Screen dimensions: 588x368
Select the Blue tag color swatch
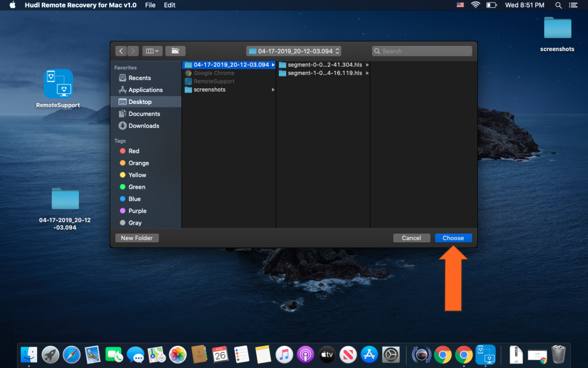pyautogui.click(x=122, y=199)
